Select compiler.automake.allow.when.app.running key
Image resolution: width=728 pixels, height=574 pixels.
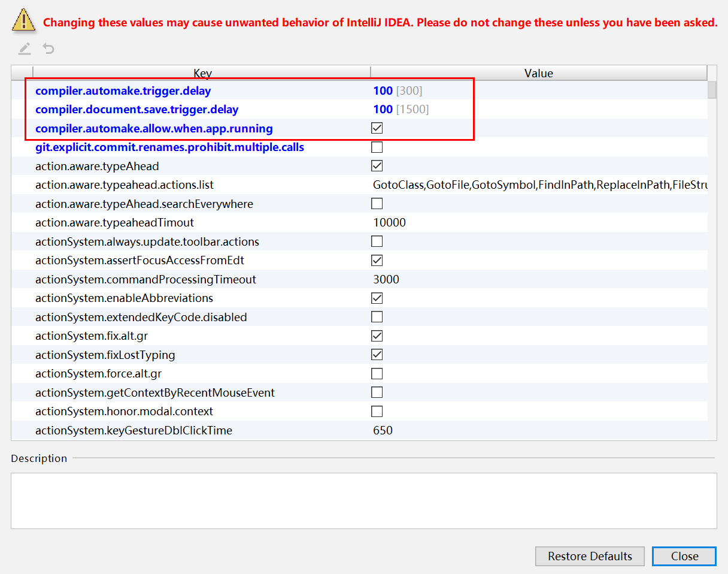[154, 128]
